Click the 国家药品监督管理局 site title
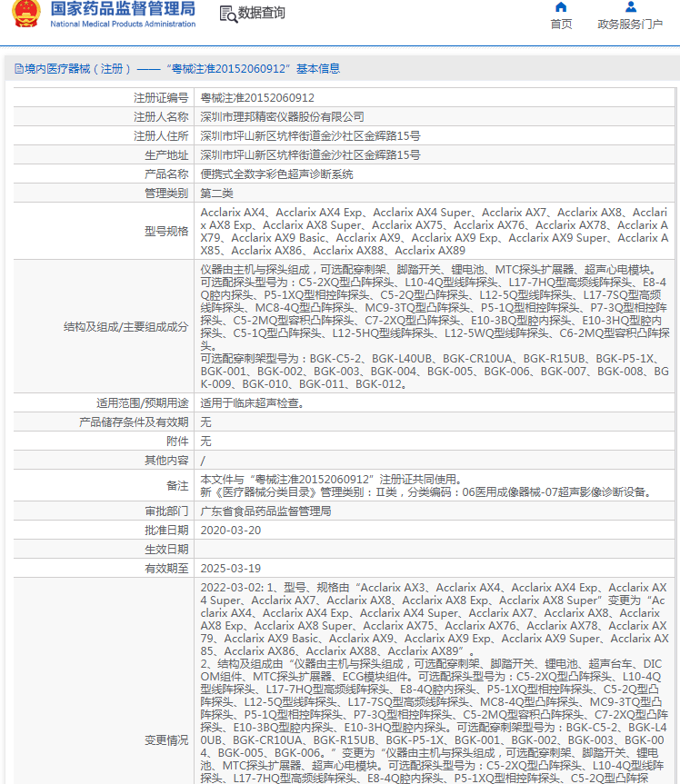680x784 pixels. click(x=122, y=9)
